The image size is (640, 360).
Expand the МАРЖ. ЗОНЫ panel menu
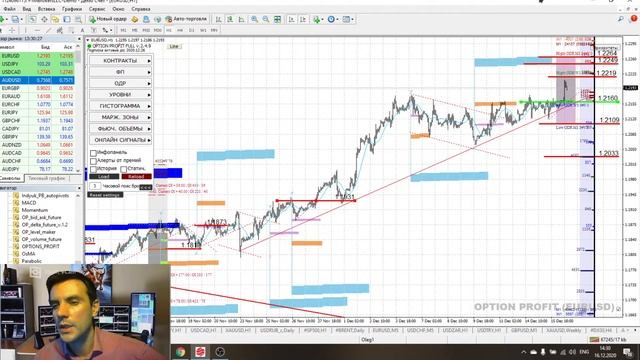pyautogui.click(x=120, y=117)
